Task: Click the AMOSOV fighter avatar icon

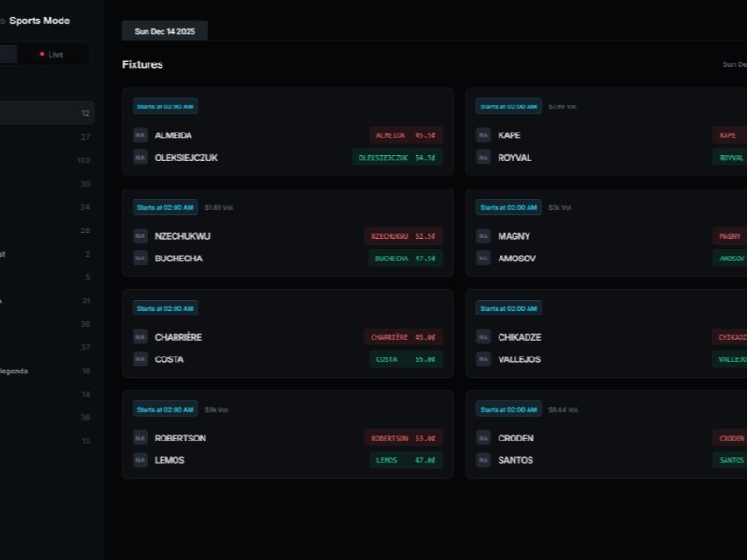Action: (484, 259)
